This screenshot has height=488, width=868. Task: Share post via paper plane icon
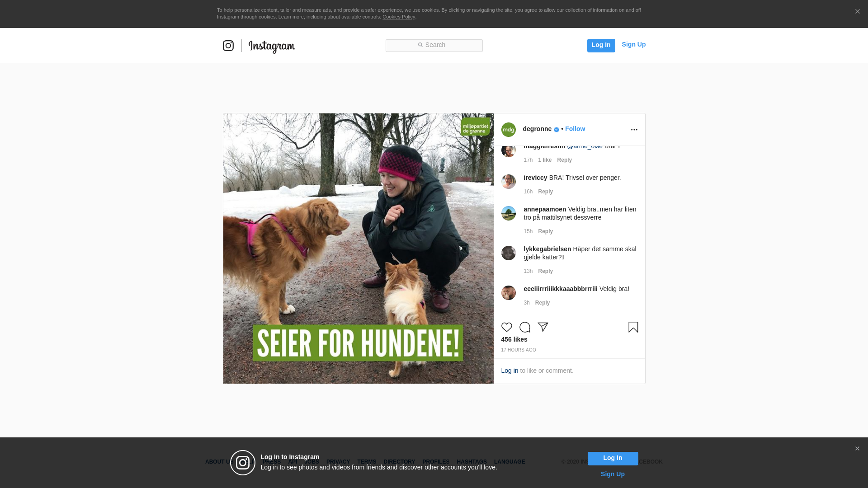tap(542, 327)
